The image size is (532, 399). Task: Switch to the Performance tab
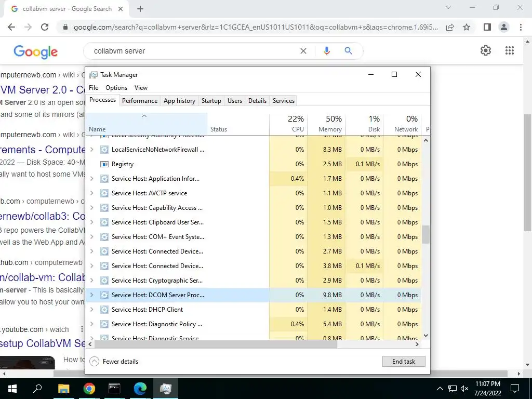[x=140, y=101]
